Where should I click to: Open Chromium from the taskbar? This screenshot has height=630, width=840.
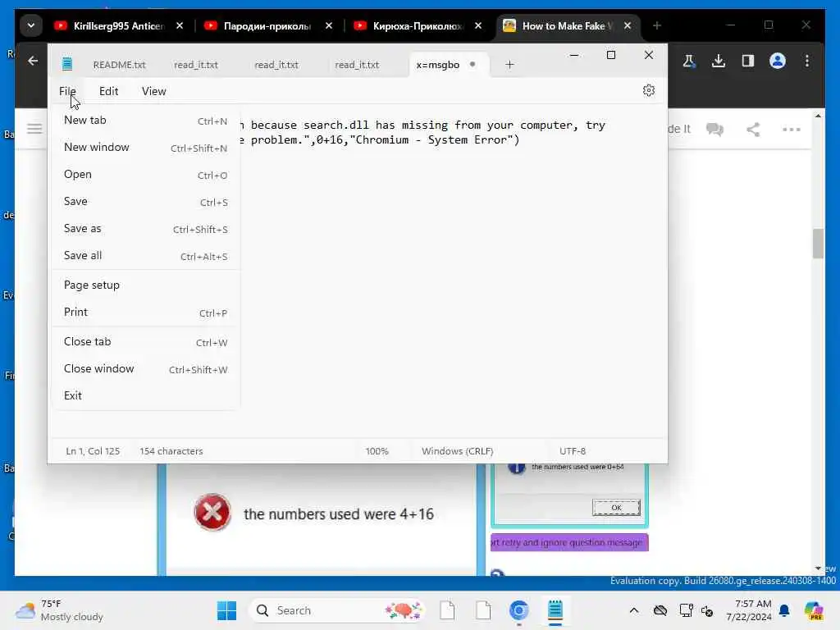[518, 610]
